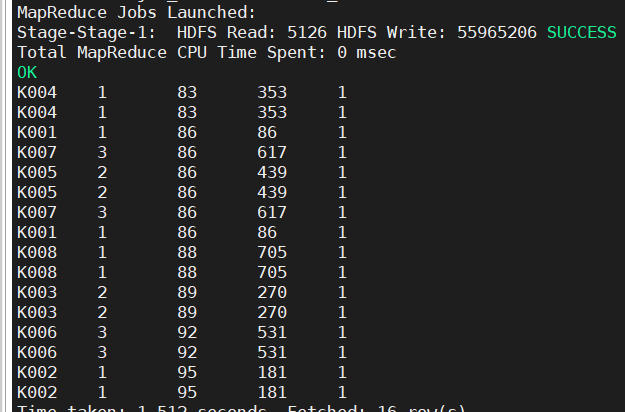Click 95 in the second K002 row
Screen dimensions: 625x412
(x=187, y=392)
